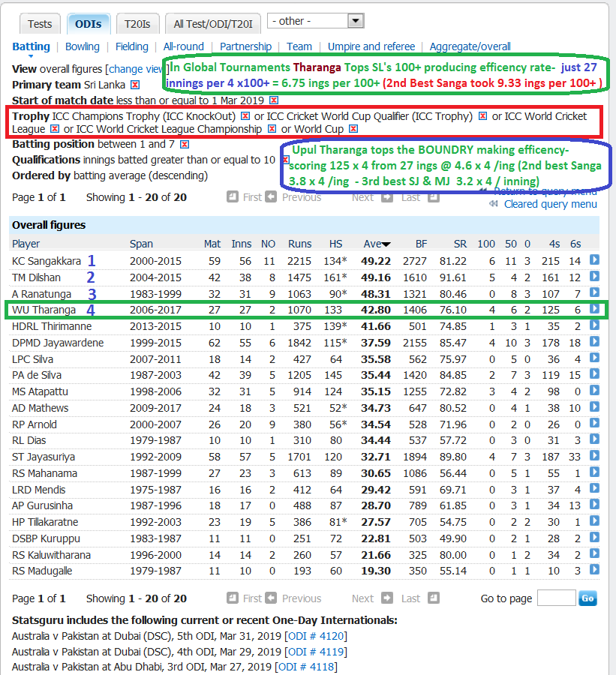Open the All Test/ODI/T20I tab
The width and height of the screenshot is (616, 675).
tap(213, 24)
